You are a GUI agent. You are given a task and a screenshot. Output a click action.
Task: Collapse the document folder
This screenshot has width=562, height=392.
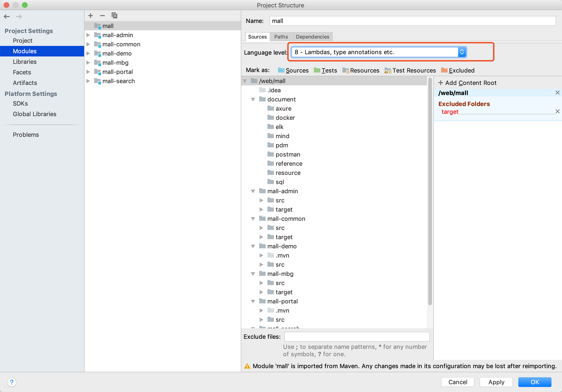click(253, 100)
